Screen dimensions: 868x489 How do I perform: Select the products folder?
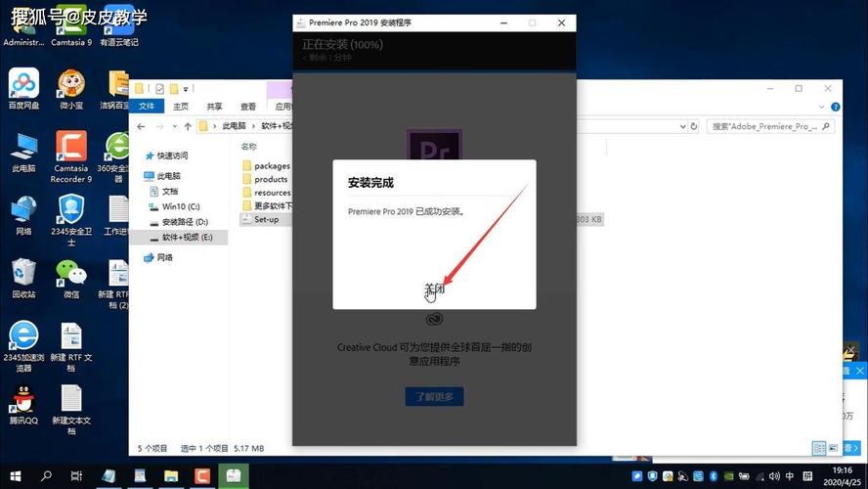coord(265,179)
